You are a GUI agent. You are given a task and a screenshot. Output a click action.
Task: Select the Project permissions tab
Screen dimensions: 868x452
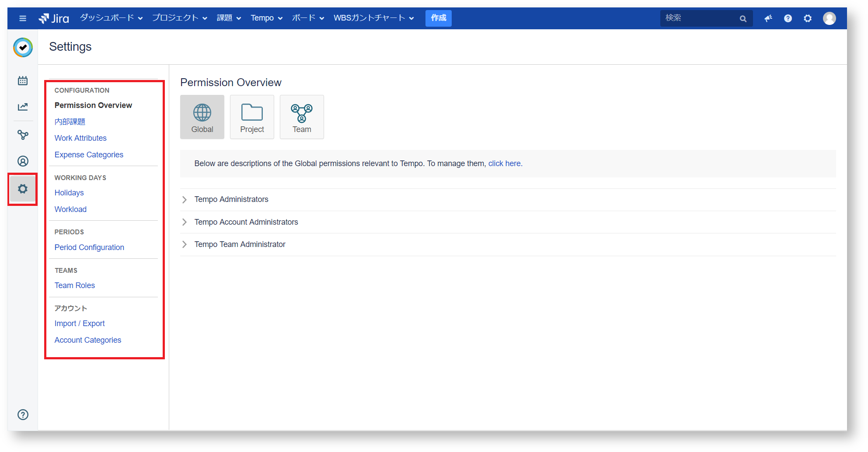pyautogui.click(x=252, y=117)
